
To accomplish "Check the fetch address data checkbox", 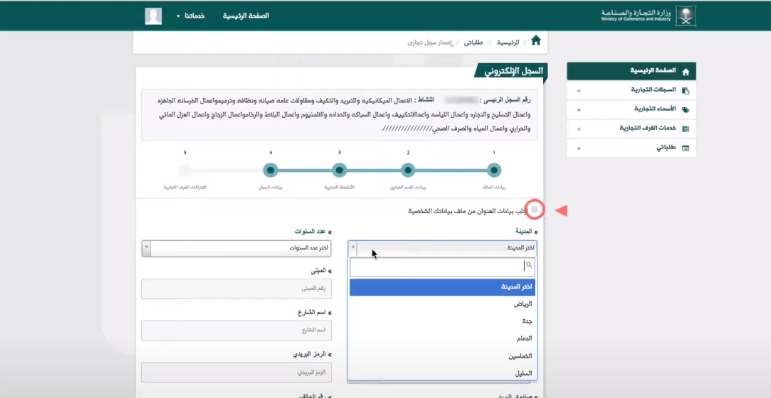I will coord(535,210).
